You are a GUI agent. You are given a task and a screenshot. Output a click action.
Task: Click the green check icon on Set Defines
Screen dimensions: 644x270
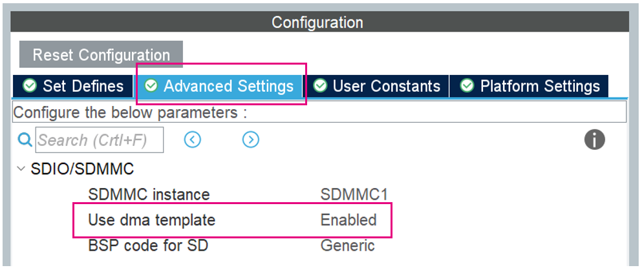tap(30, 86)
